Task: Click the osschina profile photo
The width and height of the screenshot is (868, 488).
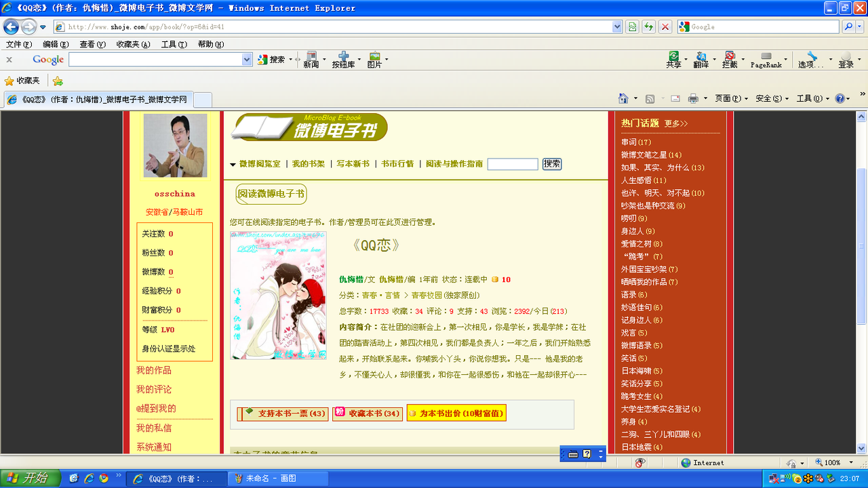Action: (175, 145)
